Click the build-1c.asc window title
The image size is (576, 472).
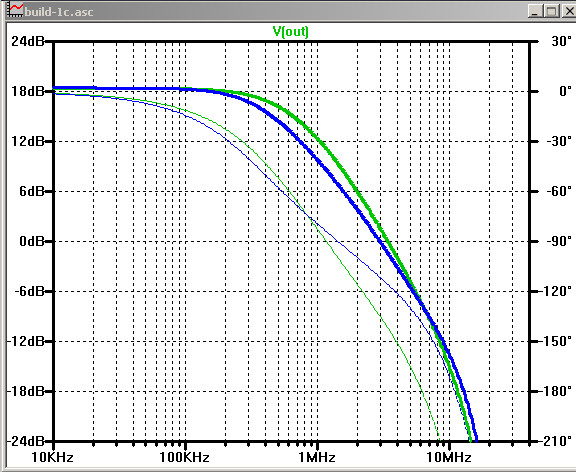[59, 12]
